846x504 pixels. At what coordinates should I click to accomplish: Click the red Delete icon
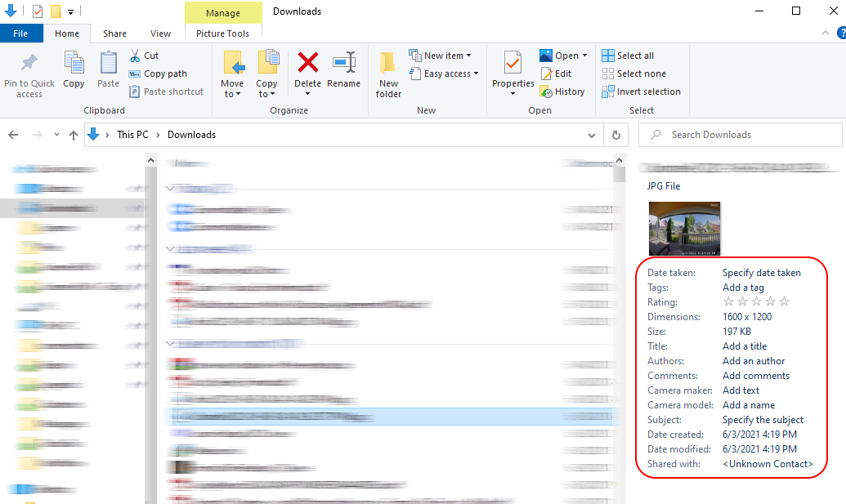(x=307, y=63)
